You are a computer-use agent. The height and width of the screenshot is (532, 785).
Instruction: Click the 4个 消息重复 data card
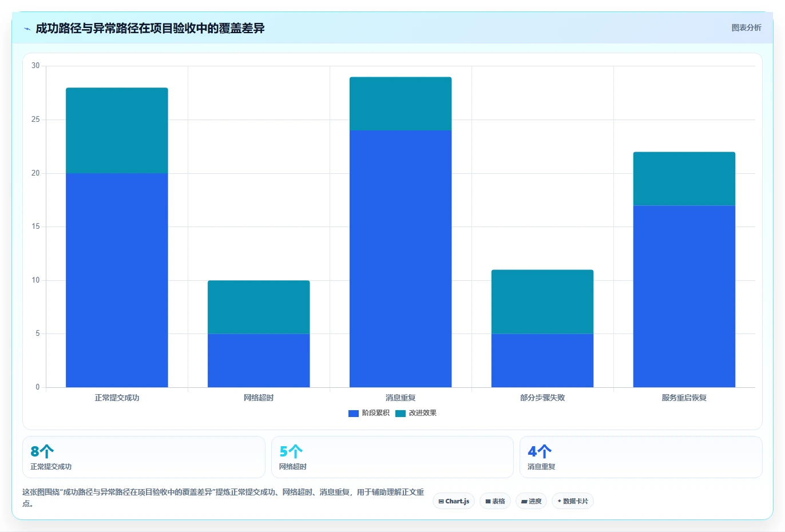(641, 457)
